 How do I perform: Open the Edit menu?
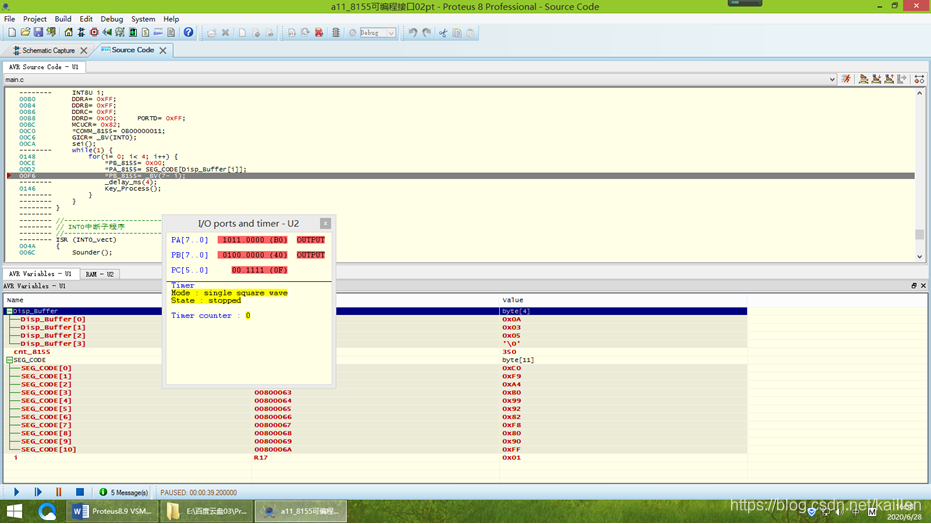86,19
